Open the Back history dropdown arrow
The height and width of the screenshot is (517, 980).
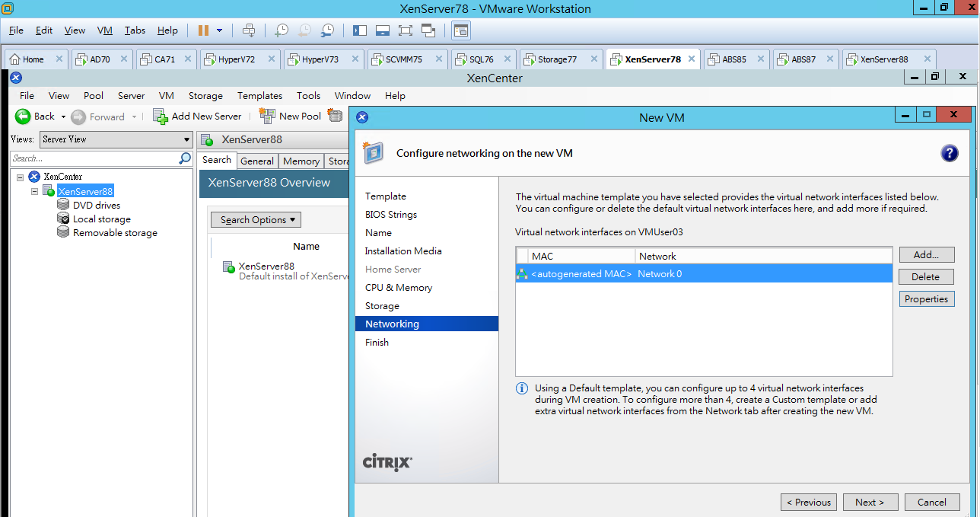pos(63,116)
